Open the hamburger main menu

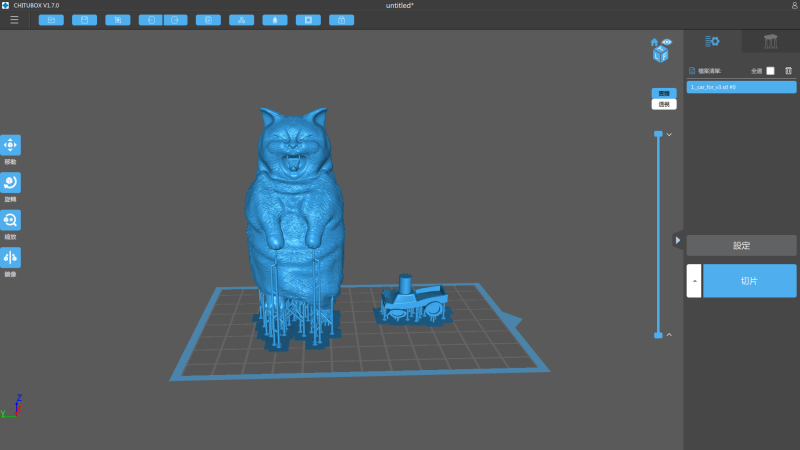click(x=14, y=19)
